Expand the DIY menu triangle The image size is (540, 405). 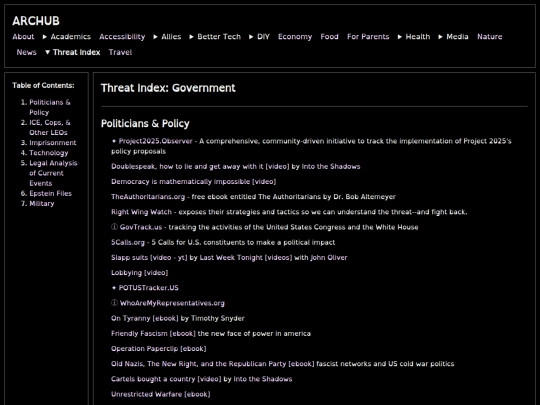tap(251, 37)
